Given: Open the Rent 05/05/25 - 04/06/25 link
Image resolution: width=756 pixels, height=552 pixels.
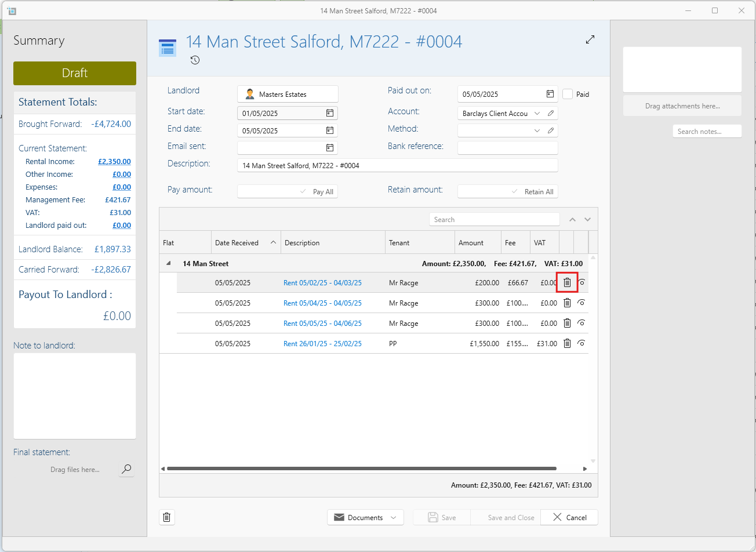Looking at the screenshot, I should pyautogui.click(x=322, y=324).
